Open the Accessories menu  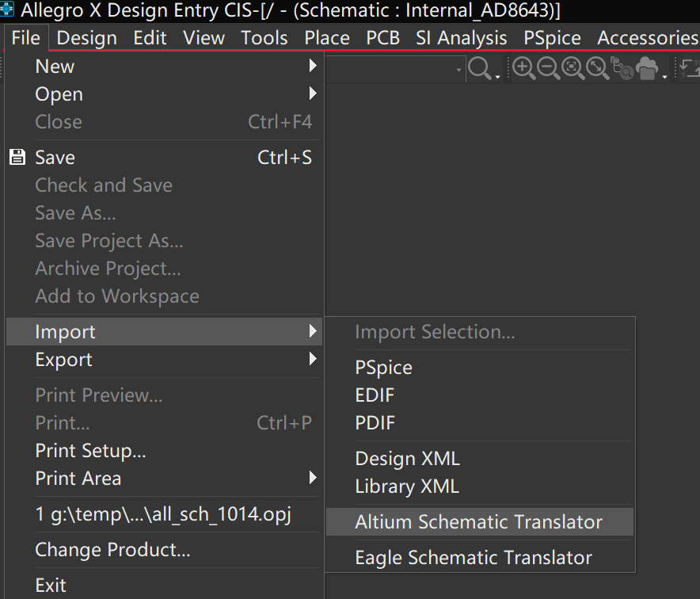pyautogui.click(x=648, y=38)
